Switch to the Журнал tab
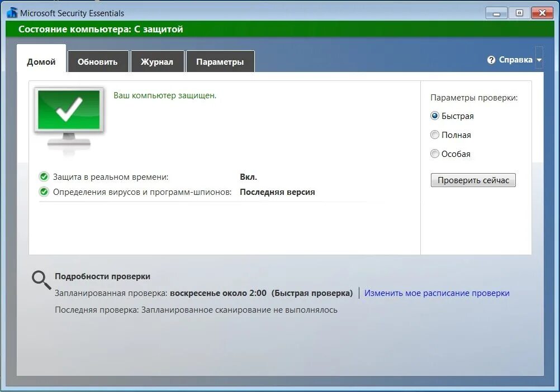 pos(157,62)
